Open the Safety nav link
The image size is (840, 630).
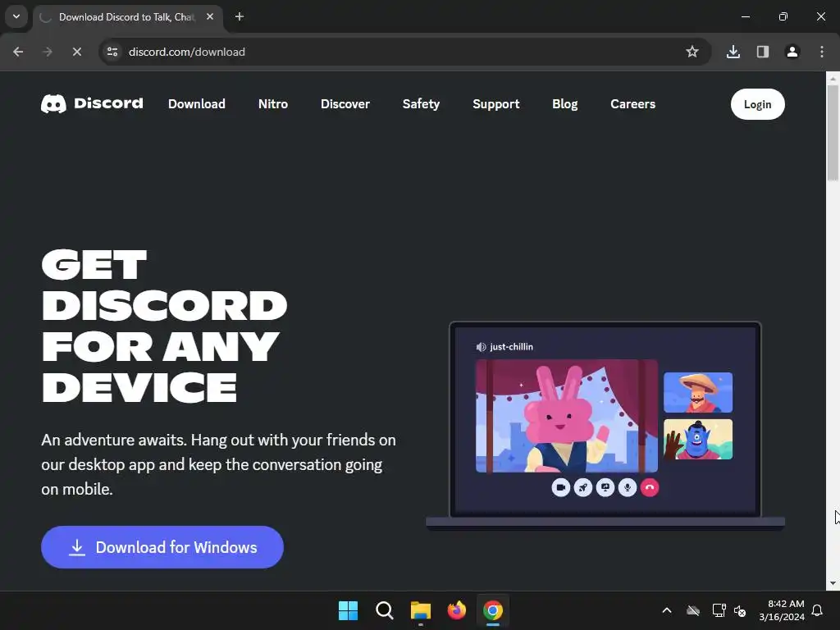[421, 104]
